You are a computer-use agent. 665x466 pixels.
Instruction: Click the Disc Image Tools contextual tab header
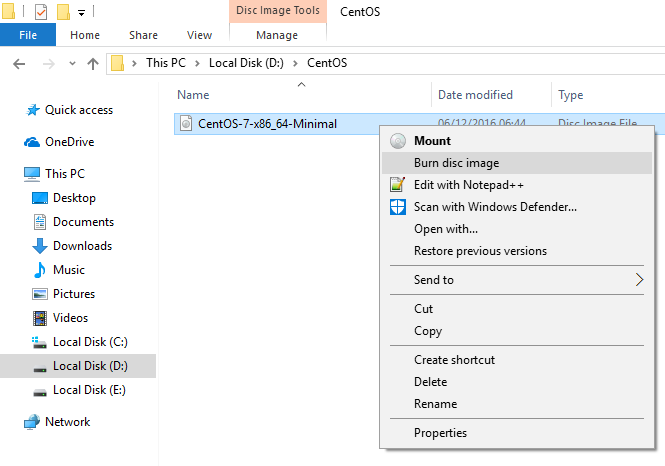(x=278, y=11)
